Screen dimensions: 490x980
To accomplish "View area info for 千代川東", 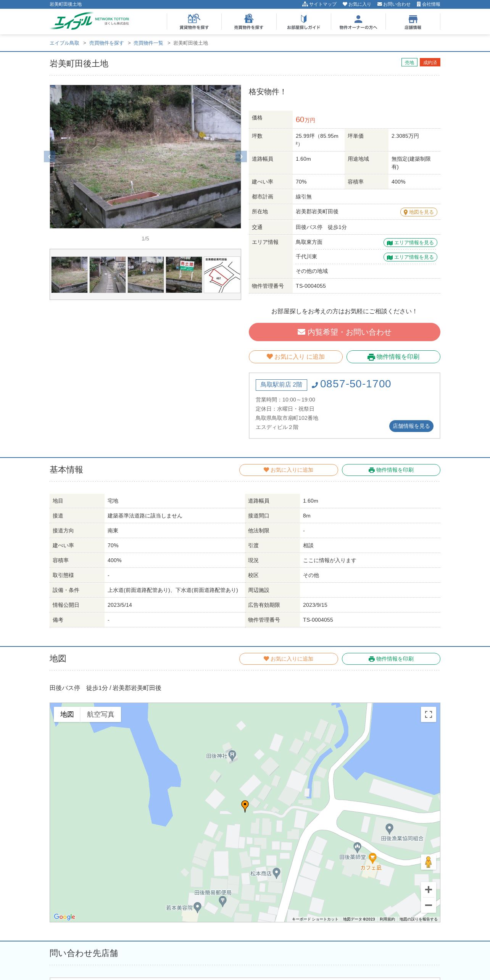I will pos(410,257).
